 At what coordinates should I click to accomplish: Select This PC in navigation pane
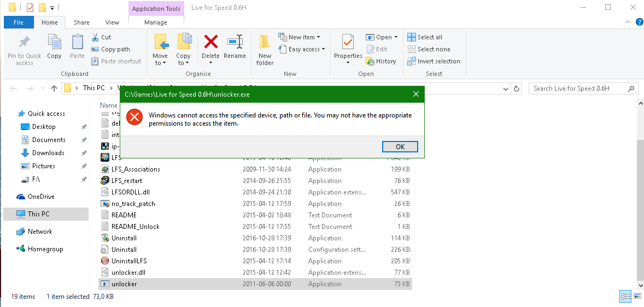pyautogui.click(x=46, y=214)
